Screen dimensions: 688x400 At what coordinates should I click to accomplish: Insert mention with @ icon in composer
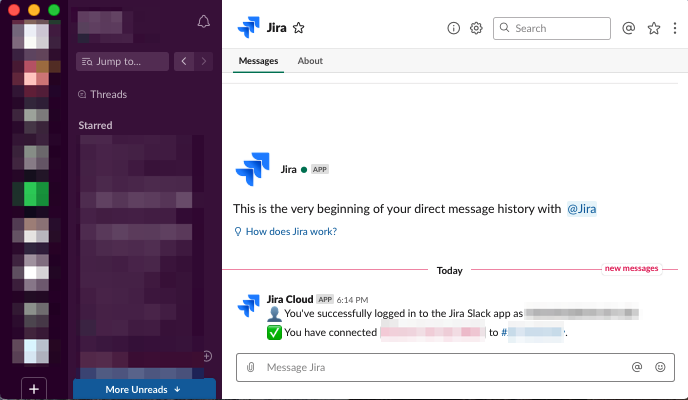coord(637,367)
